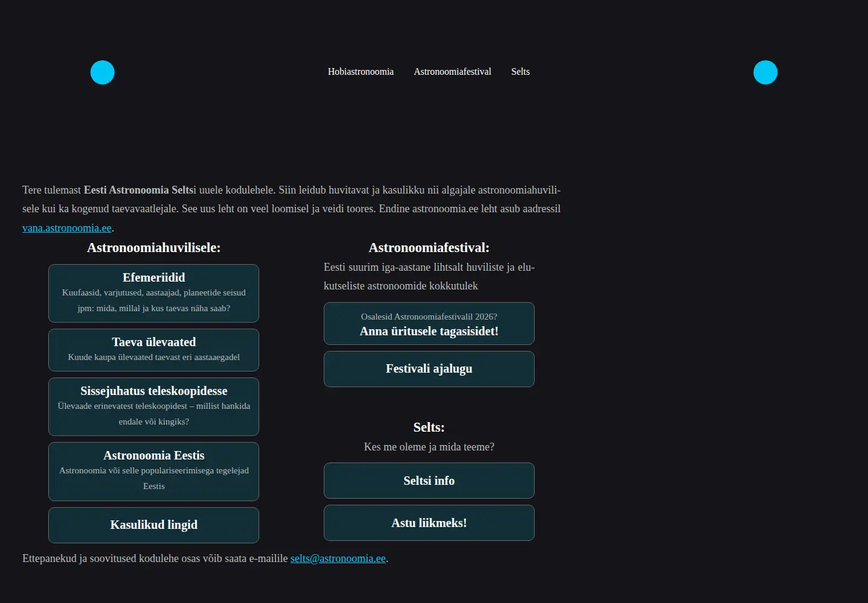Open the Kasulikud lingid card

154,525
